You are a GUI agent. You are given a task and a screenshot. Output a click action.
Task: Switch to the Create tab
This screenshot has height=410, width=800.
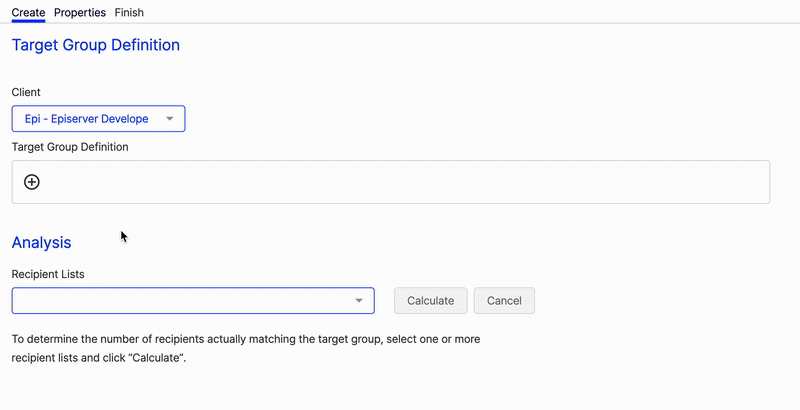[29, 12]
